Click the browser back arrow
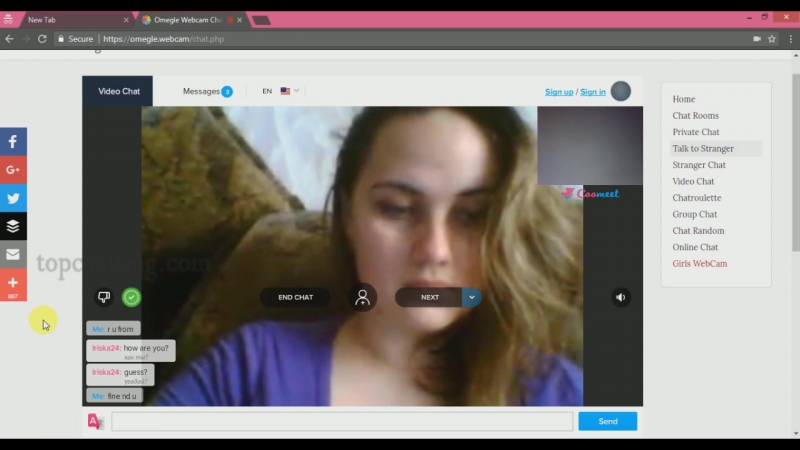This screenshot has height=450, width=800. tap(9, 39)
